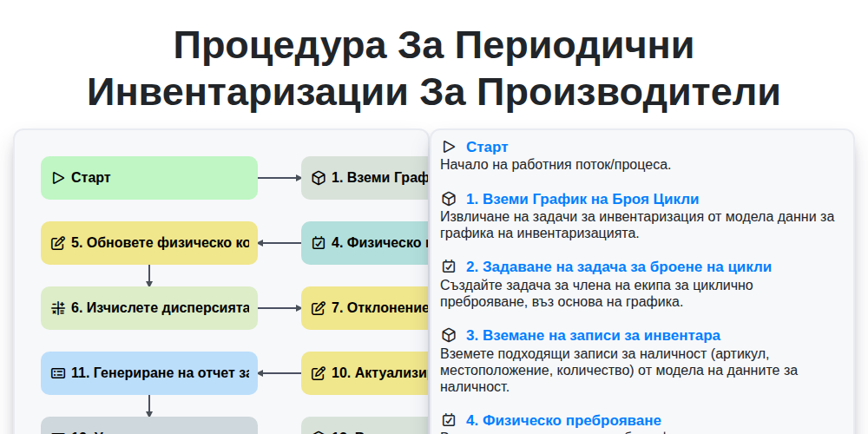Open the Старт link in the description panel
868x434 pixels.
pos(487,148)
